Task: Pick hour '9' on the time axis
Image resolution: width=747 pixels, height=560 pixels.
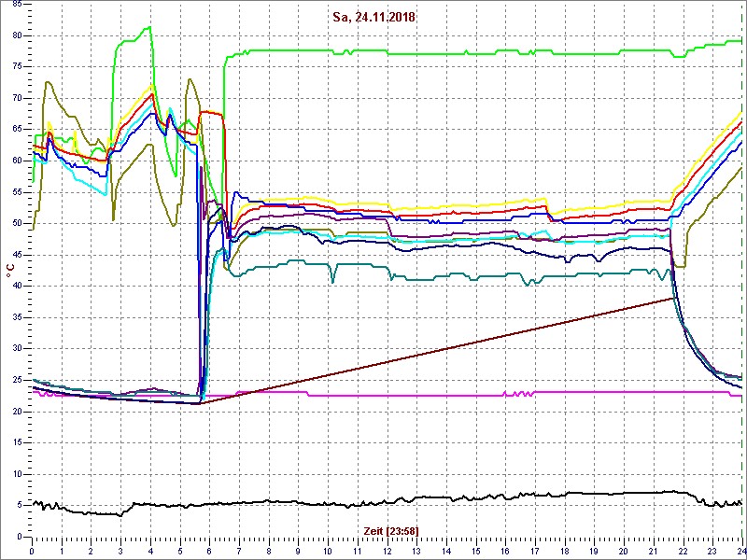Action: pyautogui.click(x=298, y=551)
